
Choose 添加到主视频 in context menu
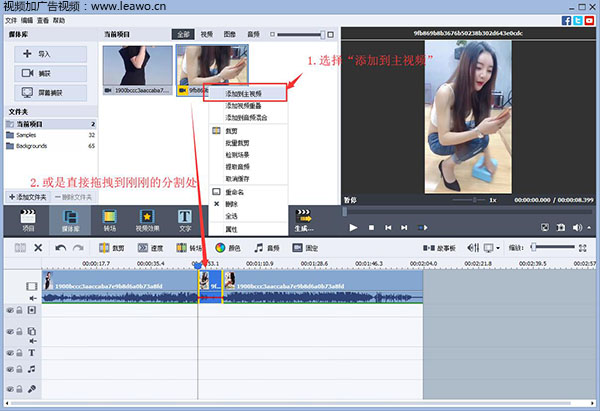pos(245,93)
